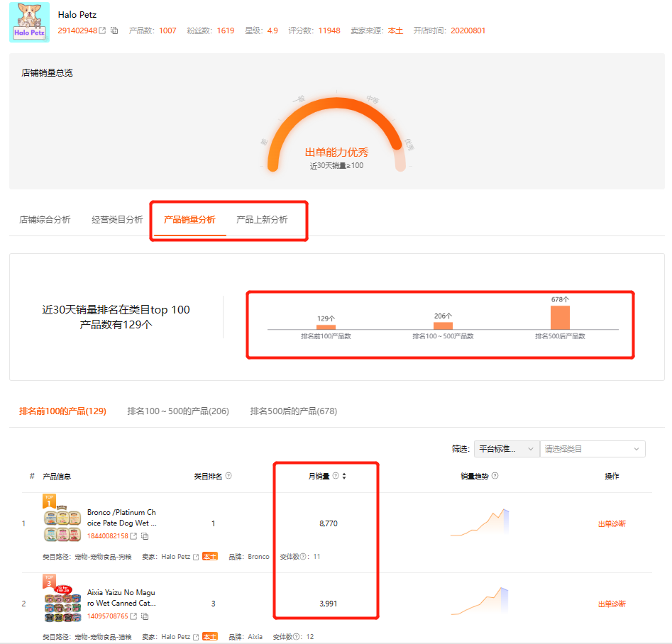Screen dimensions: 672x644
Task: Open Halo Petz seller link icon in Bronco row
Action: [196, 557]
